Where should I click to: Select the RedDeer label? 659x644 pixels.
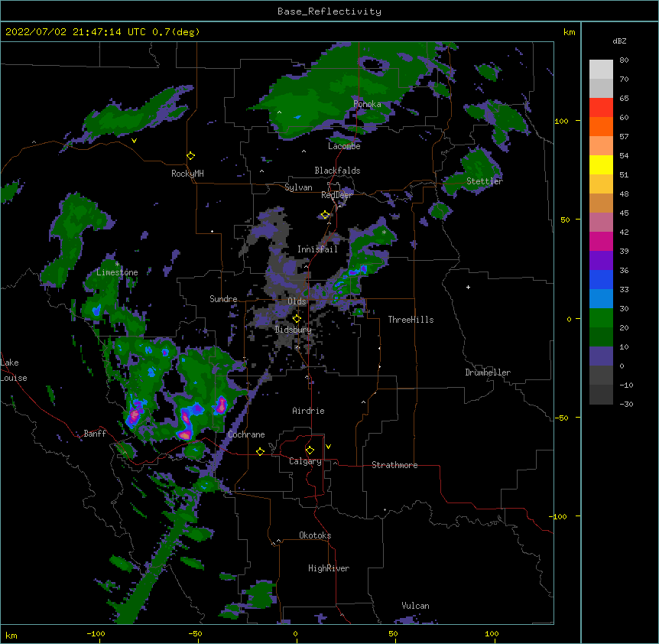pos(336,195)
